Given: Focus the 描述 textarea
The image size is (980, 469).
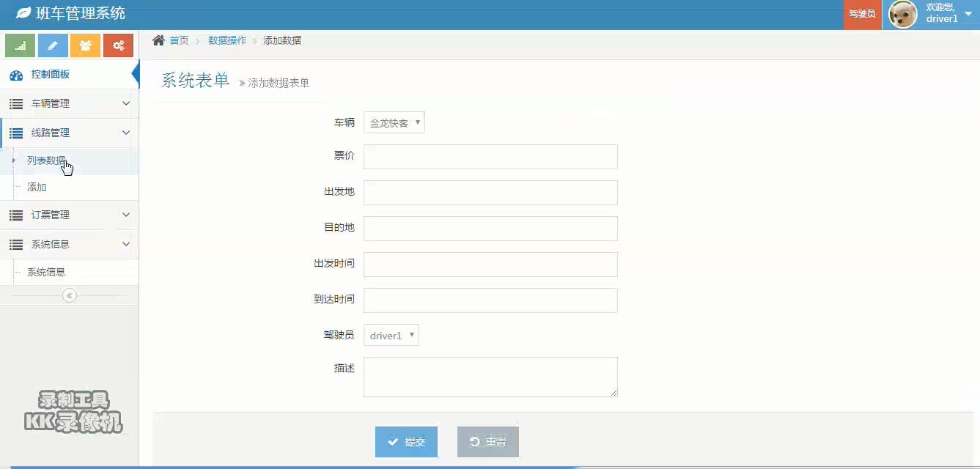Looking at the screenshot, I should tap(490, 377).
